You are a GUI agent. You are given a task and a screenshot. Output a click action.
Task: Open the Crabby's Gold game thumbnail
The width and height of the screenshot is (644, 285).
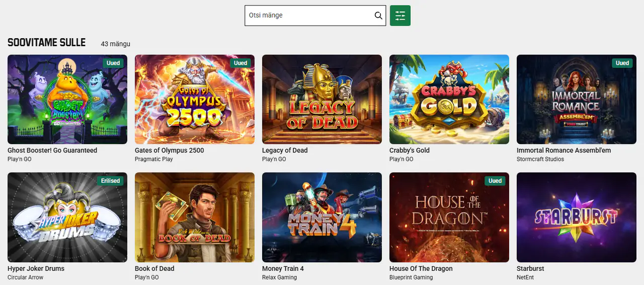(449, 100)
